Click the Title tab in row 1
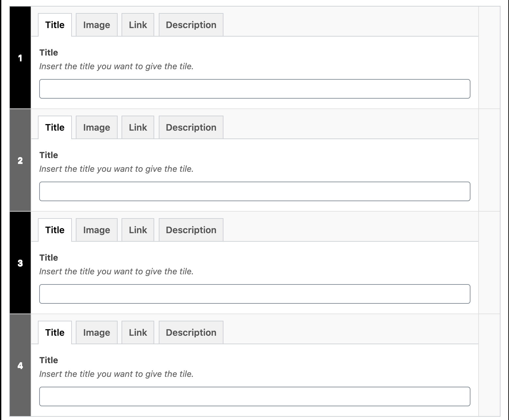The width and height of the screenshot is (509, 420). (x=55, y=25)
